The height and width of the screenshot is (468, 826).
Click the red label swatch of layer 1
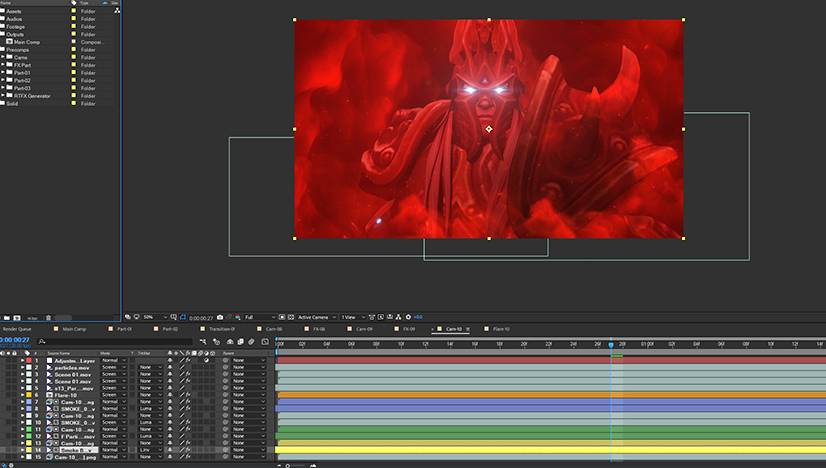pos(29,360)
